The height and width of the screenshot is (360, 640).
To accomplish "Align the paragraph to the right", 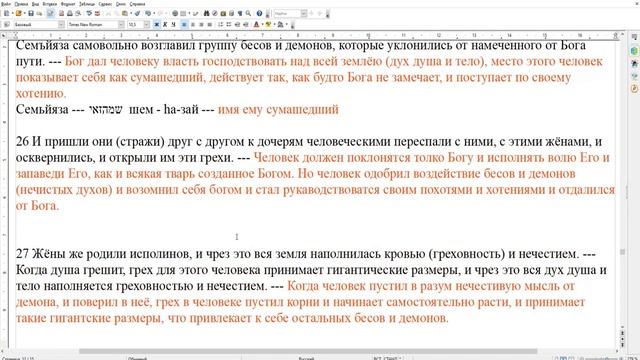I will pyautogui.click(x=201, y=24).
